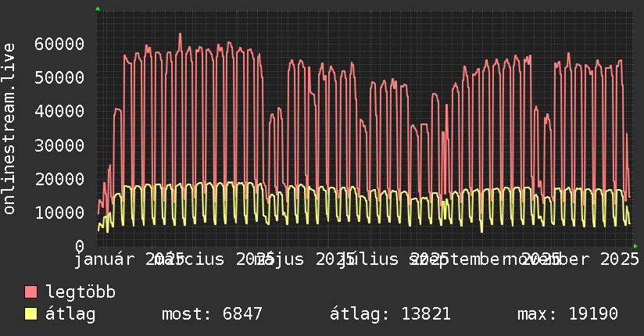Click the vertical onlinestream.live axis title
The image size is (644, 336).
tap(9, 129)
